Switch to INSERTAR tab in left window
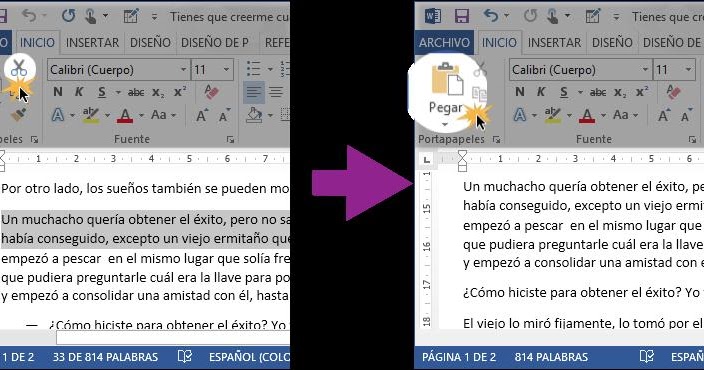The height and width of the screenshot is (370, 704). point(92,43)
